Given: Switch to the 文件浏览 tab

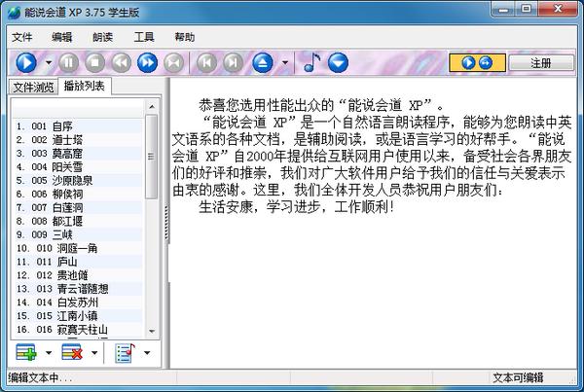Looking at the screenshot, I should coord(33,88).
